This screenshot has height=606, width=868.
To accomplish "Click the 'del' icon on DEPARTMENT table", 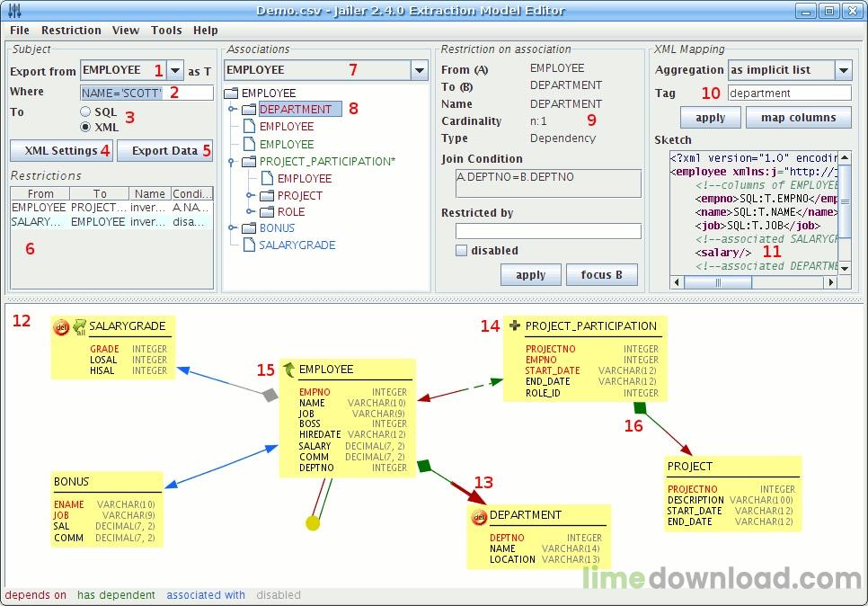I will point(479,517).
